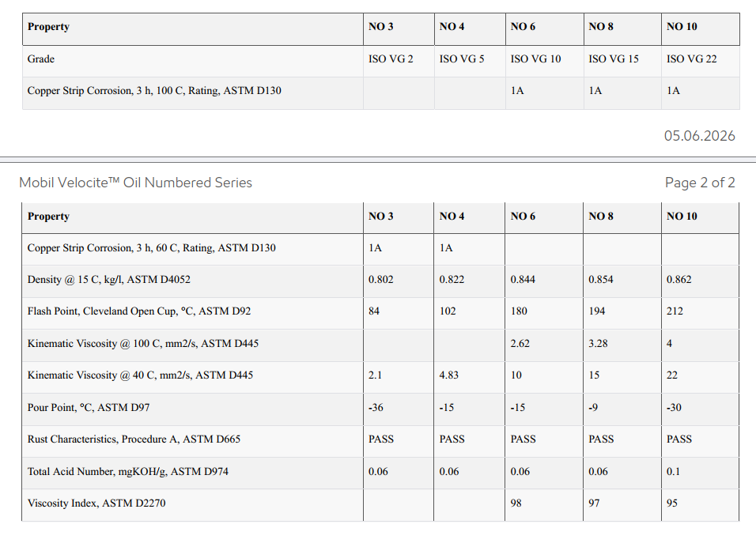Select the Kinematic Viscosity 40 C value 4.83

[448, 375]
